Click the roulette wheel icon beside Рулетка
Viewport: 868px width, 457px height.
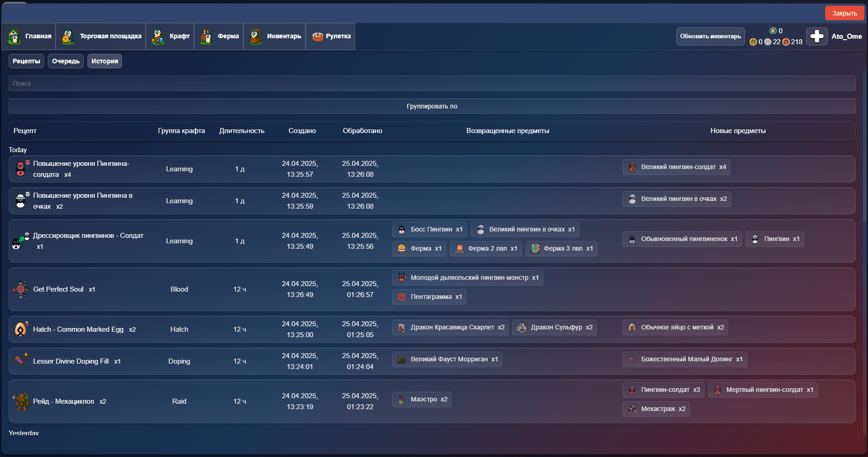tap(317, 36)
